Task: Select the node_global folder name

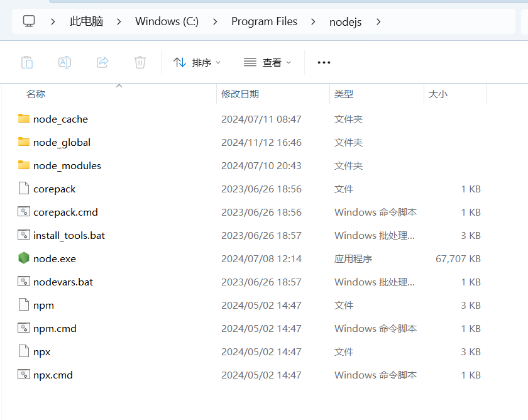Action: point(62,143)
